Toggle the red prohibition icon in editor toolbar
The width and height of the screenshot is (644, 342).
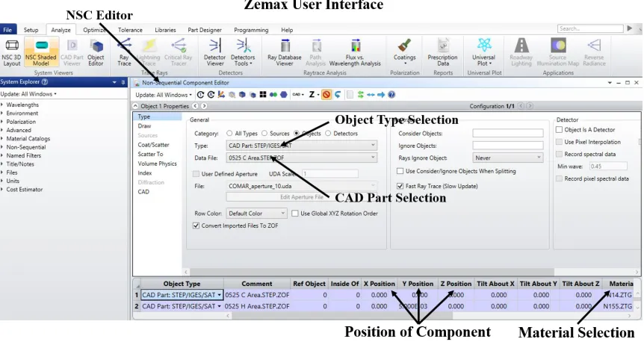tap(326, 95)
